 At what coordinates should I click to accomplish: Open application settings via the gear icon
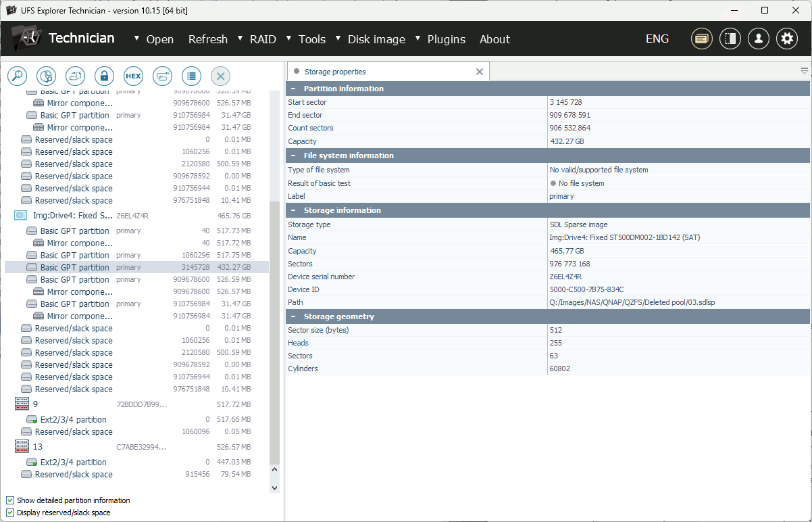point(786,39)
